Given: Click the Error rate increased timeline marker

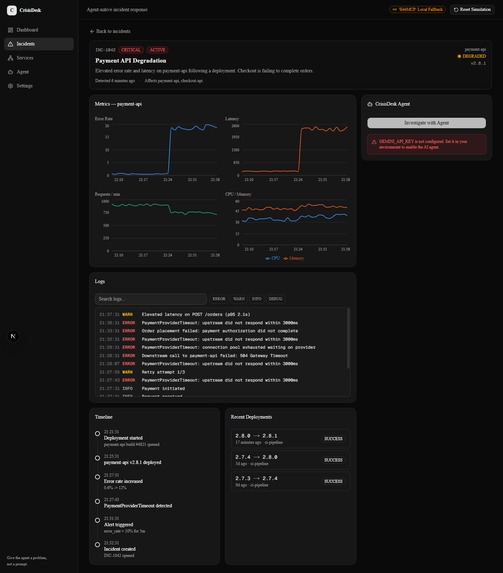Looking at the screenshot, I should [x=97, y=477].
